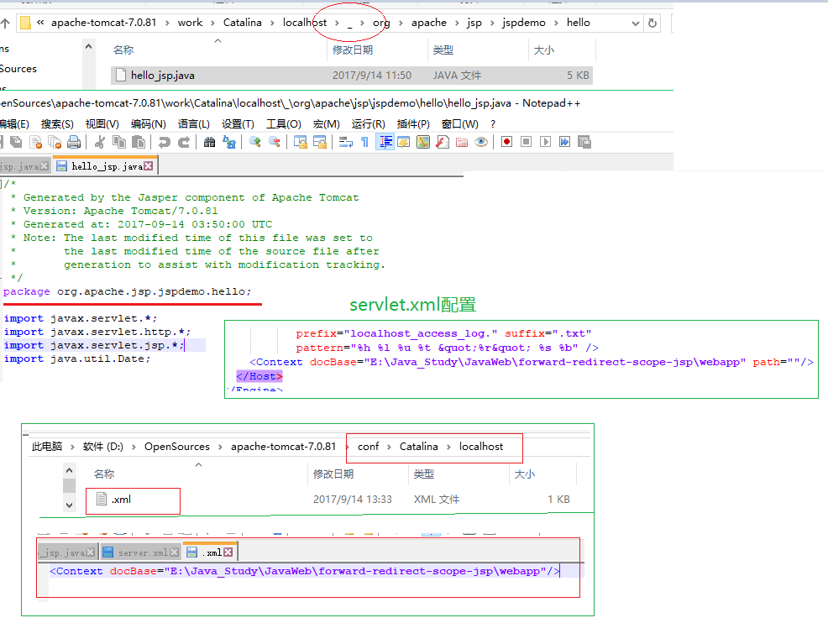Toggle synchronized vertical scrolling
The height and width of the screenshot is (644, 828).
(301, 142)
